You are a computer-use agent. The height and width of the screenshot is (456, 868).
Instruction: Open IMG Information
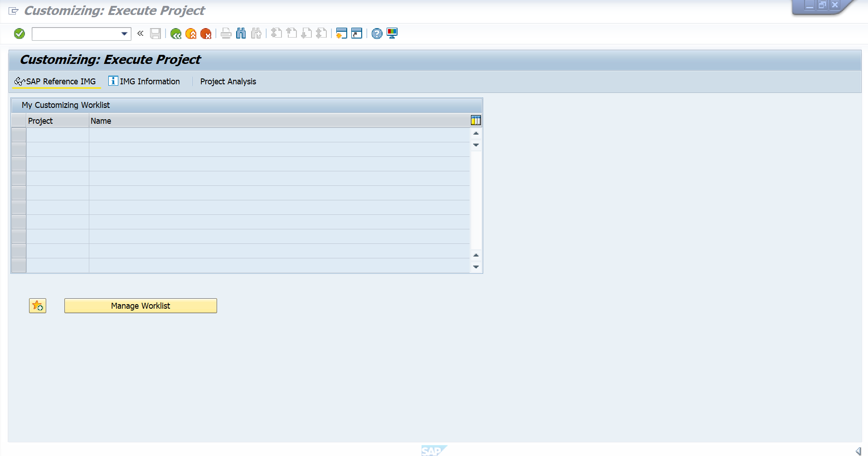[x=145, y=82]
